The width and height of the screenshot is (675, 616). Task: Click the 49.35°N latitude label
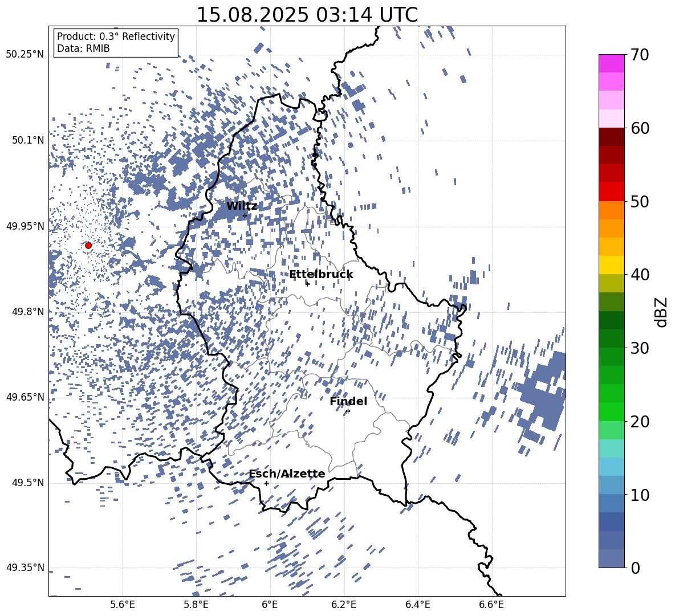coord(25,568)
